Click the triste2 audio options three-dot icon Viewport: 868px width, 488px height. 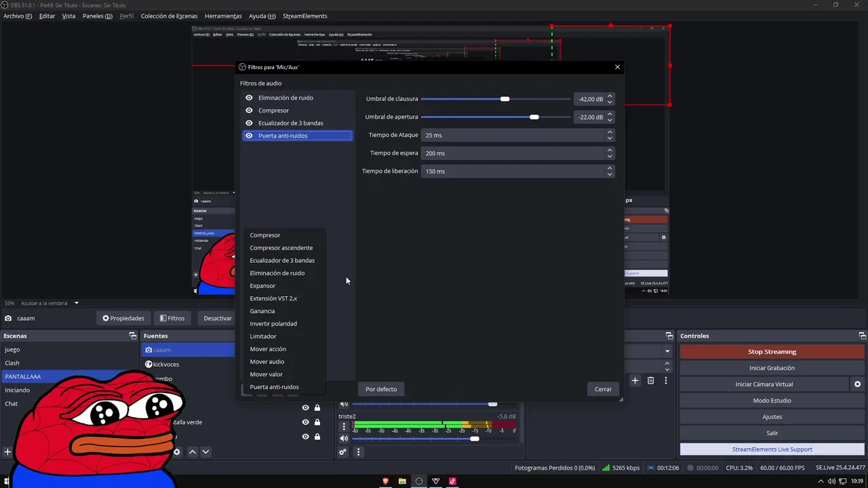344,427
